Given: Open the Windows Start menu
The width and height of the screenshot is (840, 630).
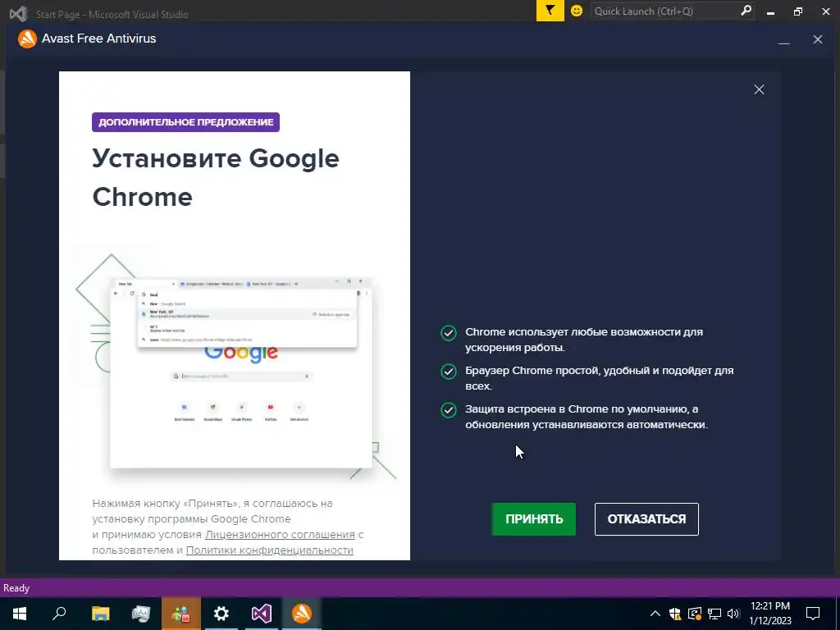Looking at the screenshot, I should point(20,614).
